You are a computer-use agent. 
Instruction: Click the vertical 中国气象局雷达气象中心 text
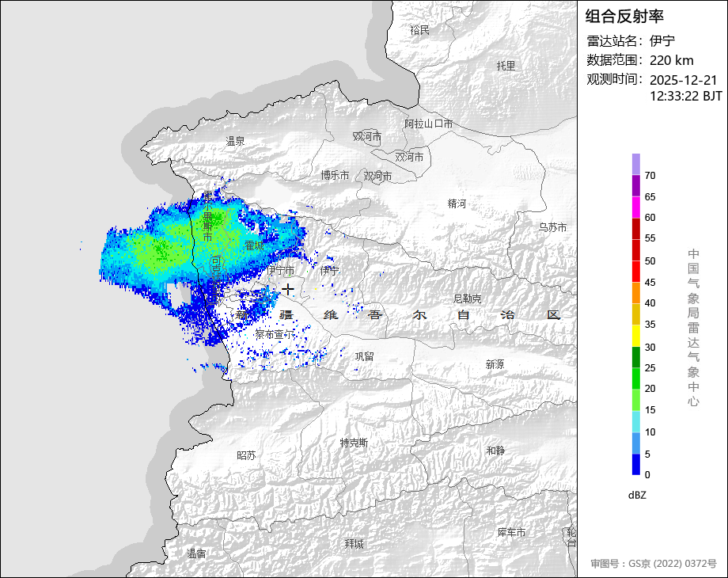pos(693,328)
